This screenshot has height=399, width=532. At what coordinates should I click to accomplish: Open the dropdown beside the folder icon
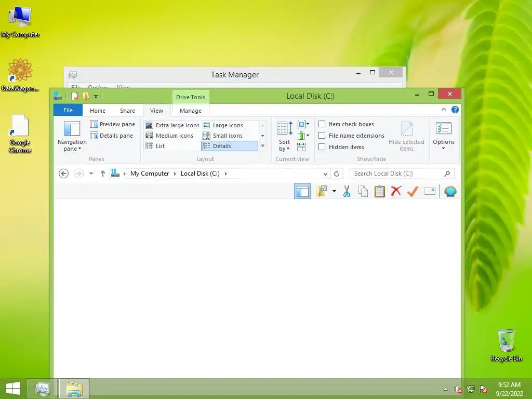coord(334,191)
